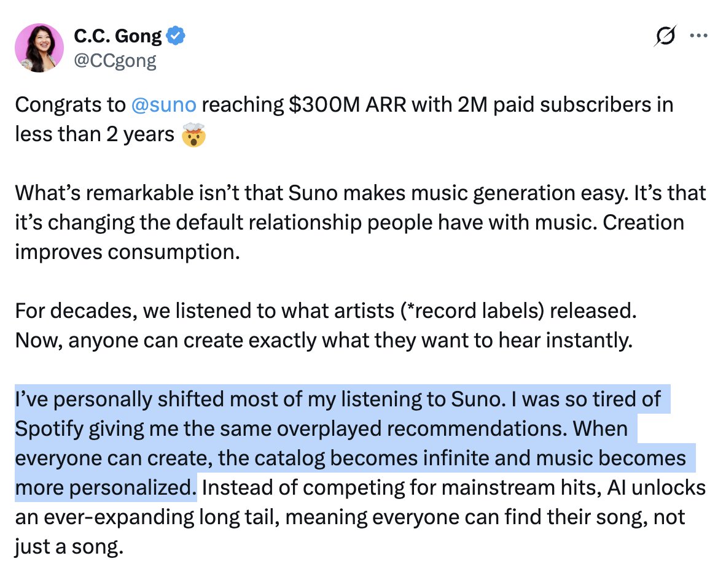Click the blue verified badge
This screenshot has height=588, width=726.
click(x=177, y=37)
